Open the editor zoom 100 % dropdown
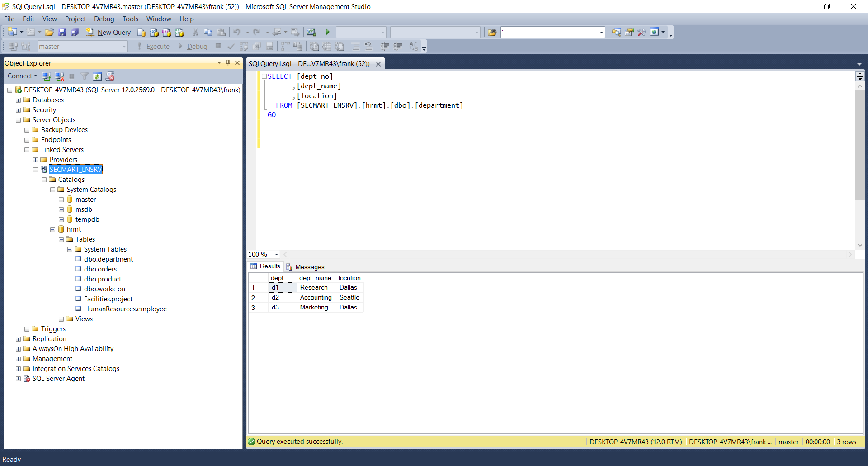The height and width of the screenshot is (466, 868). click(x=277, y=254)
